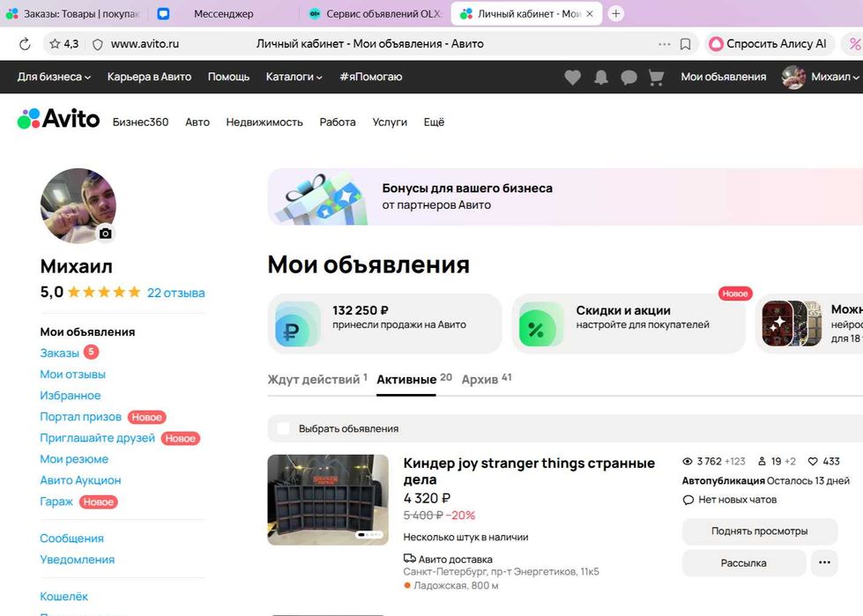The height and width of the screenshot is (616, 863).
Task: Switch to Заказы: Товары browser tab
Action: (x=73, y=14)
